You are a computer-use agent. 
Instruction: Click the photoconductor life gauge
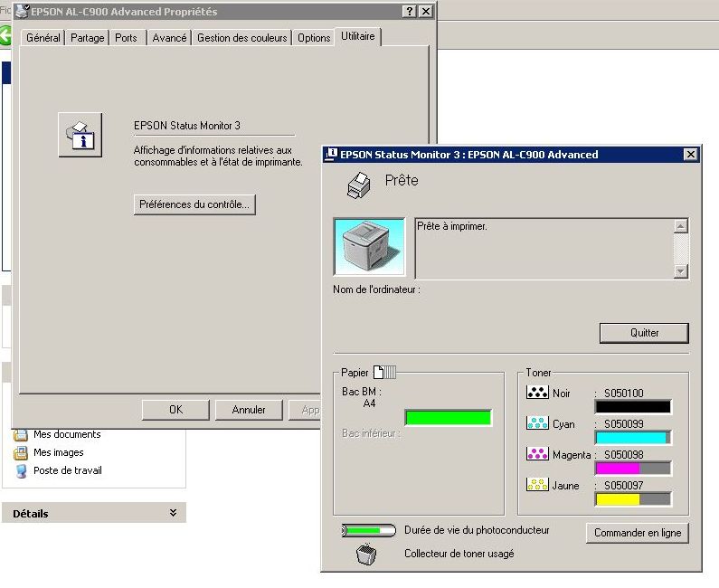point(369,531)
